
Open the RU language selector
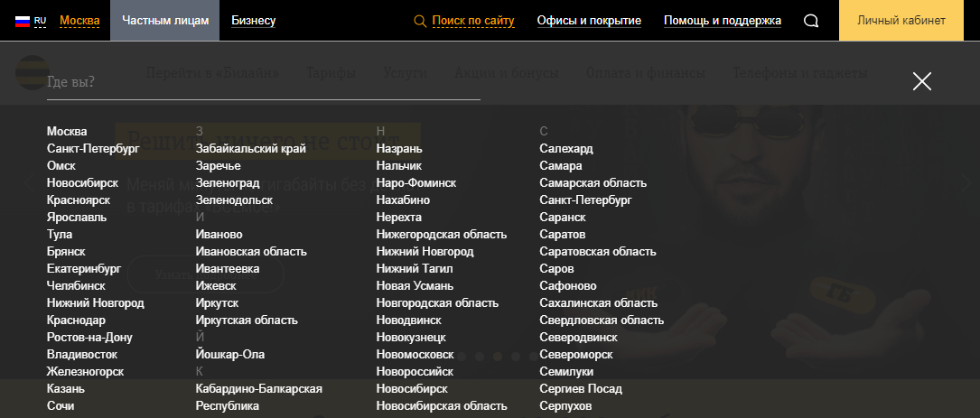click(x=40, y=21)
